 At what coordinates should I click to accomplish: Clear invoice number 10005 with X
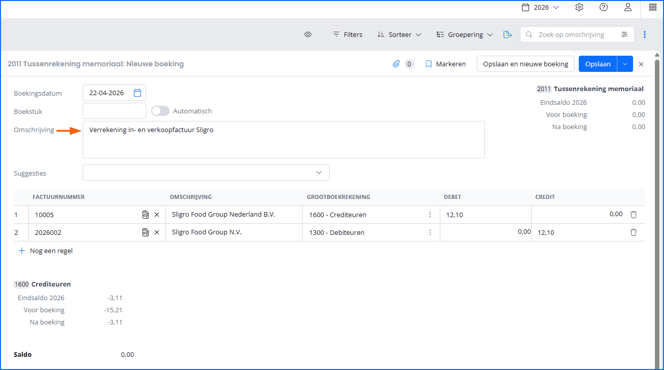[x=157, y=215]
